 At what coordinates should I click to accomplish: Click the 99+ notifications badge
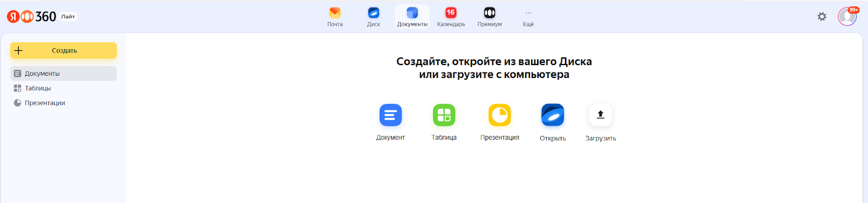(x=854, y=10)
